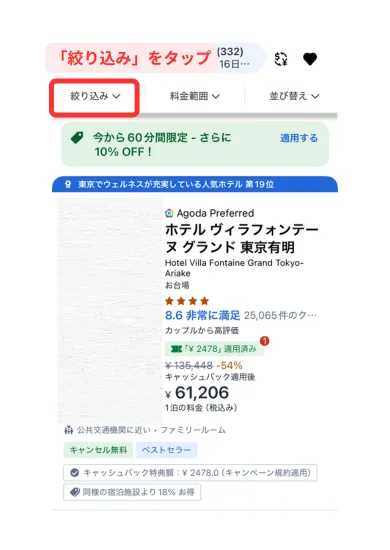This screenshot has width=390, height=550.
Task: Click the green price tag promo icon
Action: (x=77, y=138)
